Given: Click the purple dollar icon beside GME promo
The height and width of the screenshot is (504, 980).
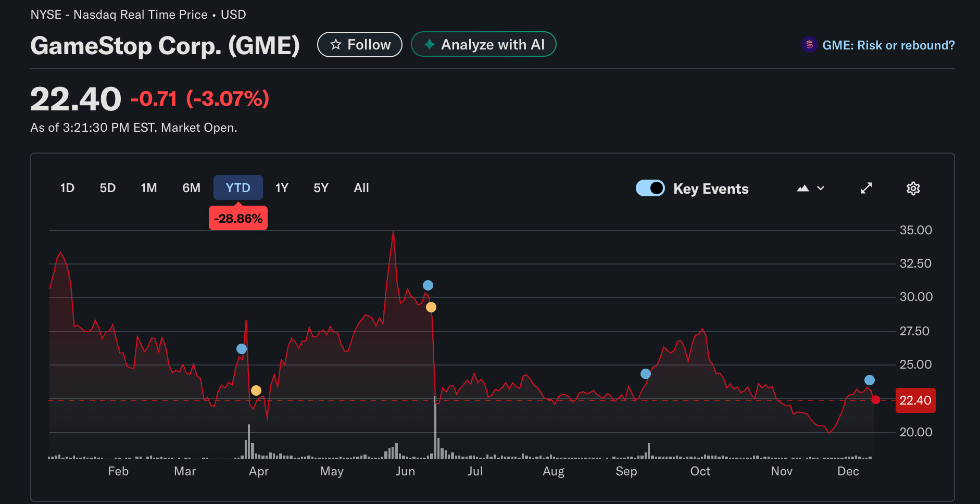Looking at the screenshot, I should 809,45.
